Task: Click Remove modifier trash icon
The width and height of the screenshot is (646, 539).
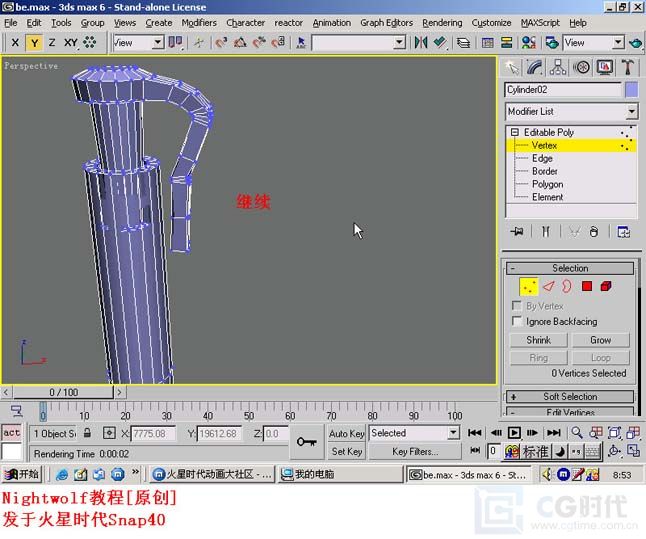Action: [594, 232]
